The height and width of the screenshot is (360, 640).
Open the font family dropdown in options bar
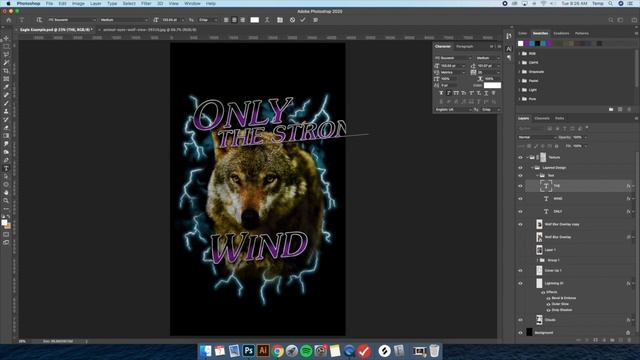[71, 20]
